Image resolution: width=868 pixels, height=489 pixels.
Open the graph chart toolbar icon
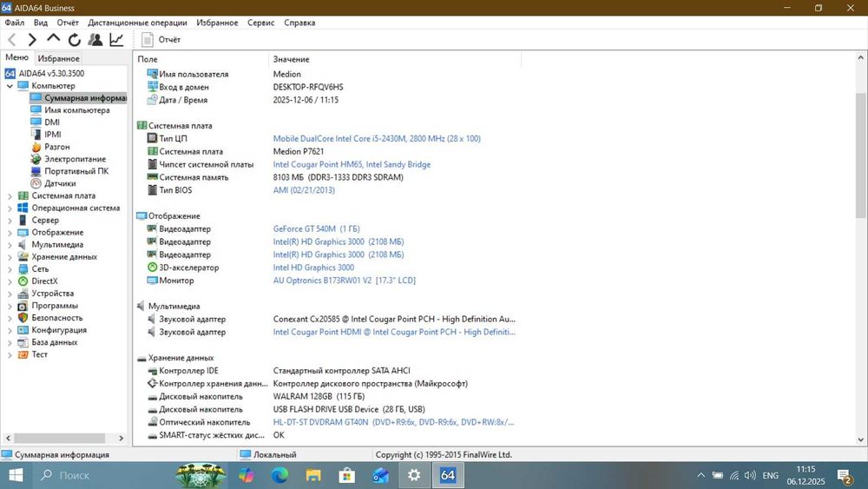[x=116, y=39]
